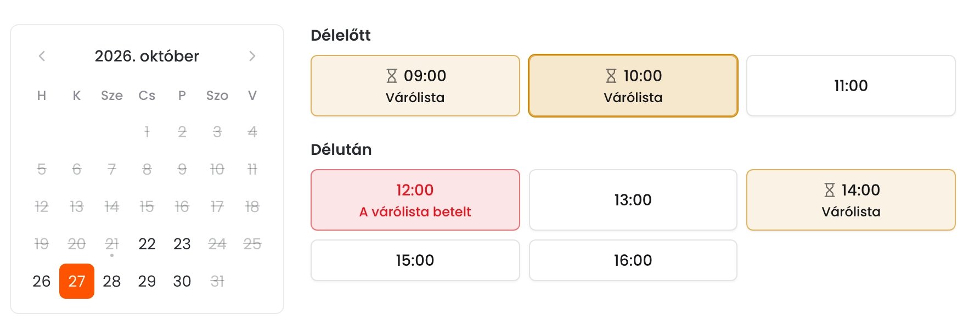
Task: Select October 22 in the calendar
Action: [147, 244]
